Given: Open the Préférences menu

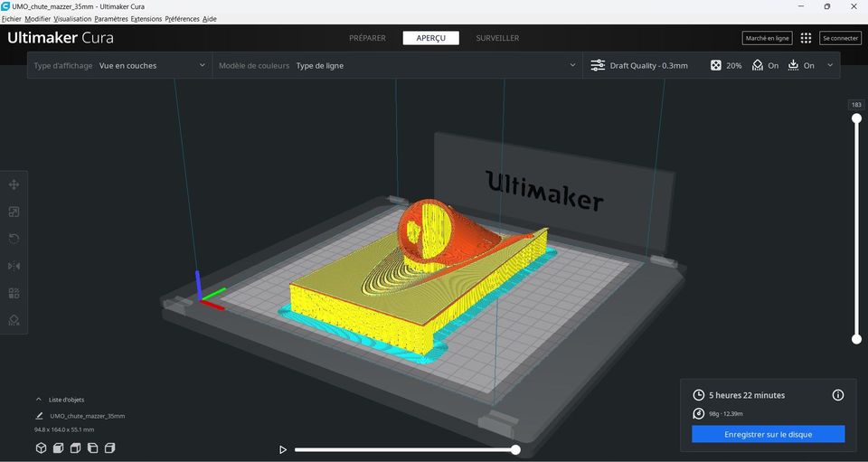Looking at the screenshot, I should tap(182, 19).
